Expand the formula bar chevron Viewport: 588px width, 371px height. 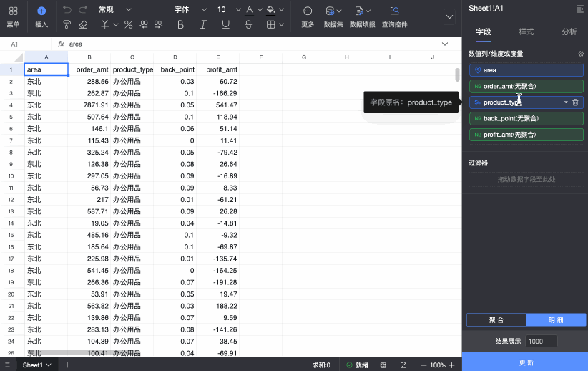(445, 44)
